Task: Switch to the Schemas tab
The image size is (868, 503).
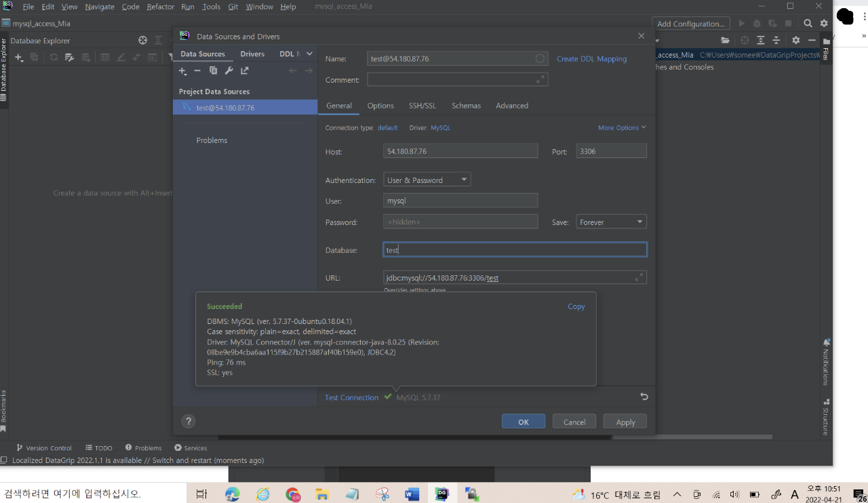Action: (x=466, y=106)
